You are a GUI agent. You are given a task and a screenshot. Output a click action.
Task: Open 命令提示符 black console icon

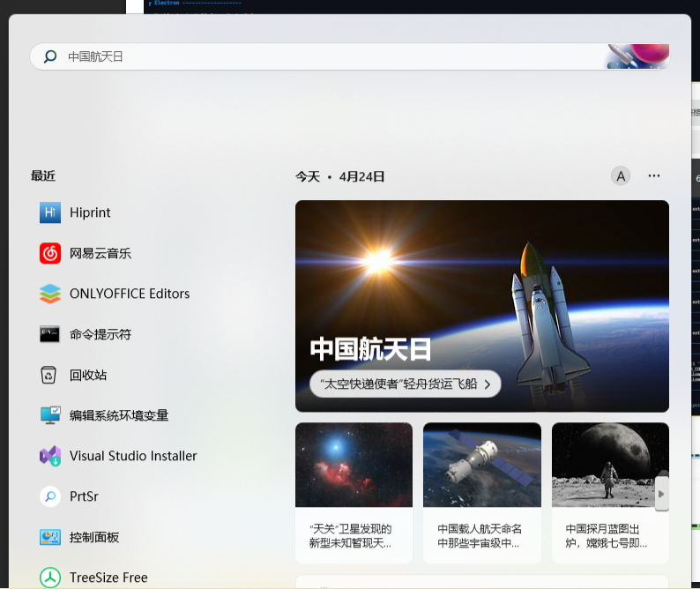click(x=50, y=334)
